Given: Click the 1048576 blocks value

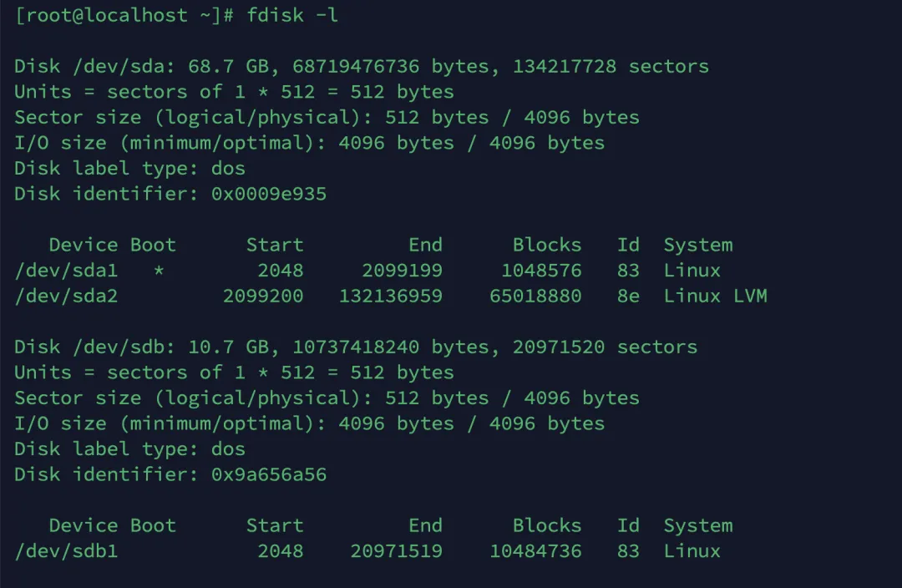Looking at the screenshot, I should click(541, 271).
